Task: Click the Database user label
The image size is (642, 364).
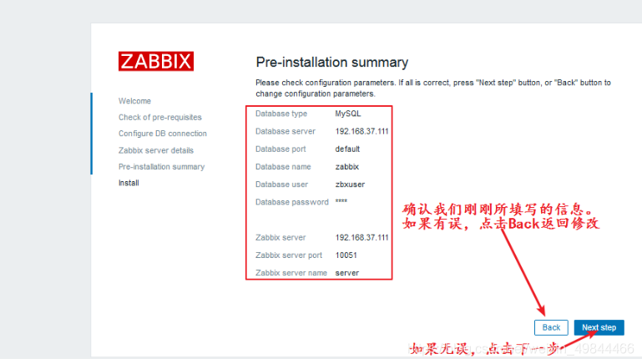Action: point(281,185)
